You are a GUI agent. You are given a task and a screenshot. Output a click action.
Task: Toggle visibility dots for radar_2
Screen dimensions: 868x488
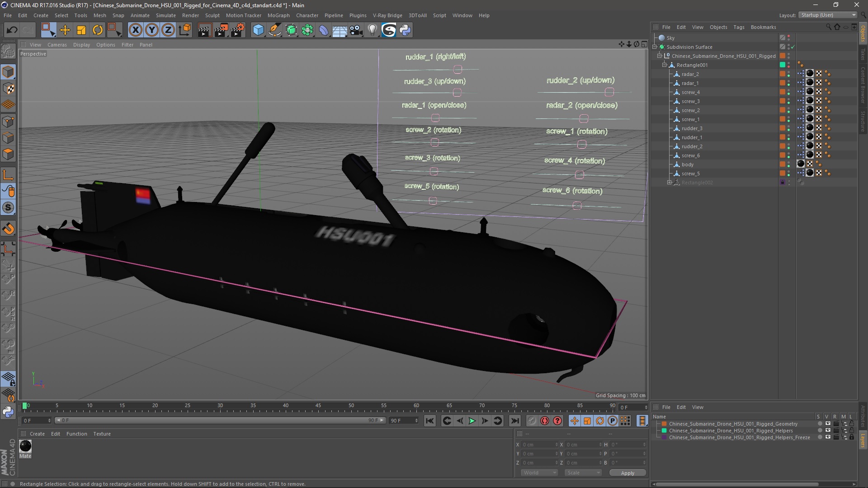pos(789,74)
